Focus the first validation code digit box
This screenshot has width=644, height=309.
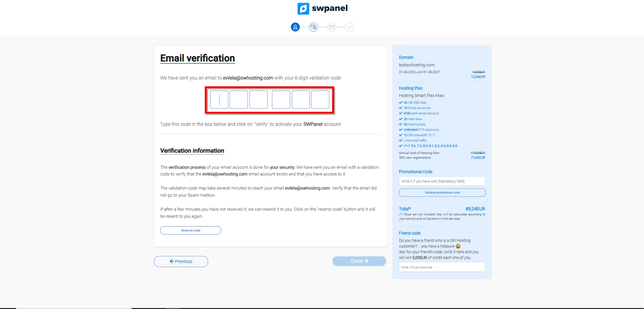pos(219,100)
